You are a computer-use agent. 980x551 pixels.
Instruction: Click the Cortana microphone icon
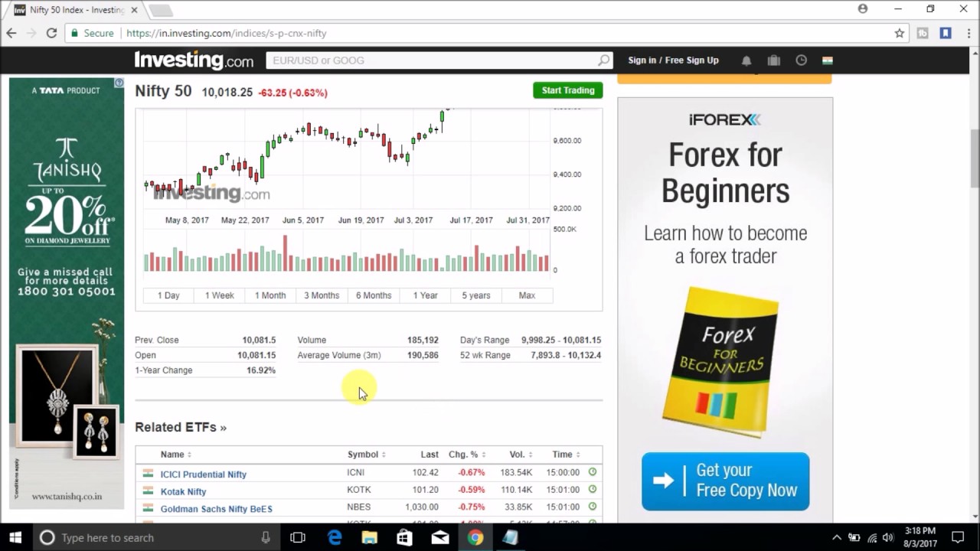pyautogui.click(x=266, y=537)
